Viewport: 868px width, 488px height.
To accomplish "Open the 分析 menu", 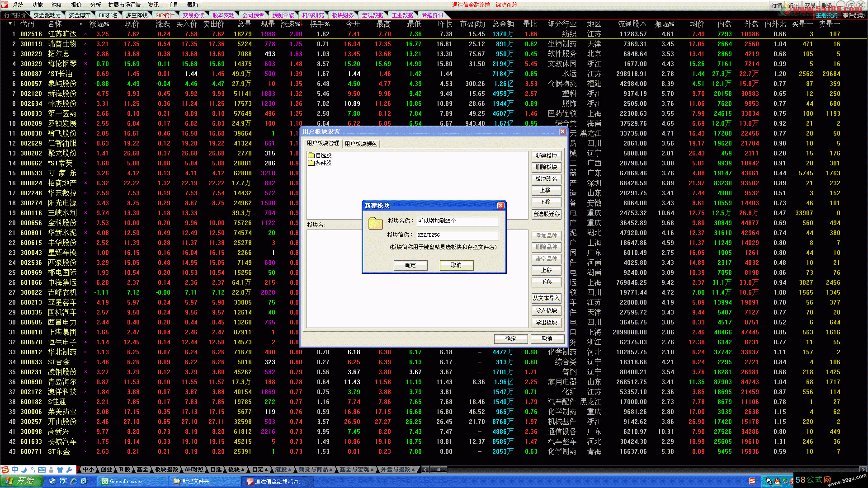I will click(95, 5).
